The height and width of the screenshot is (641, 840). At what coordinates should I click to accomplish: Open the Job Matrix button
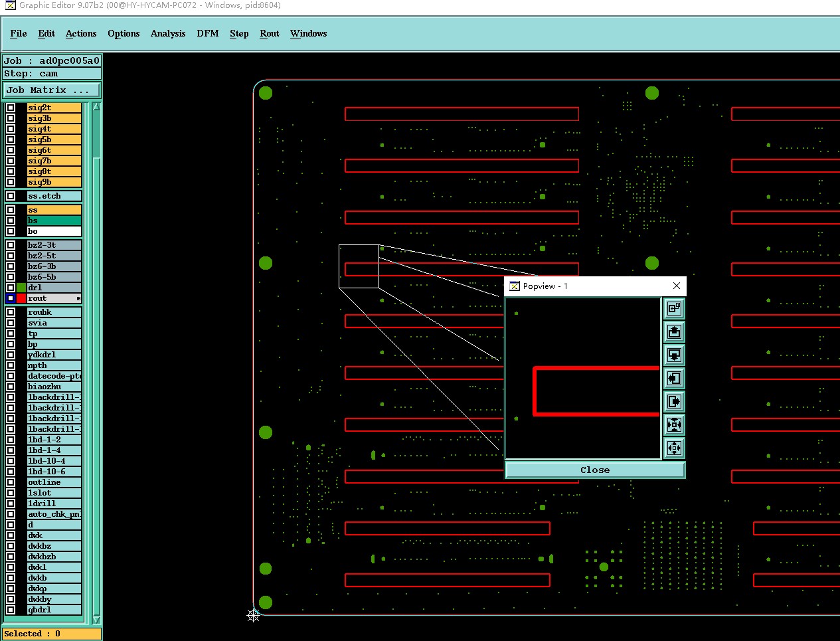pos(52,90)
